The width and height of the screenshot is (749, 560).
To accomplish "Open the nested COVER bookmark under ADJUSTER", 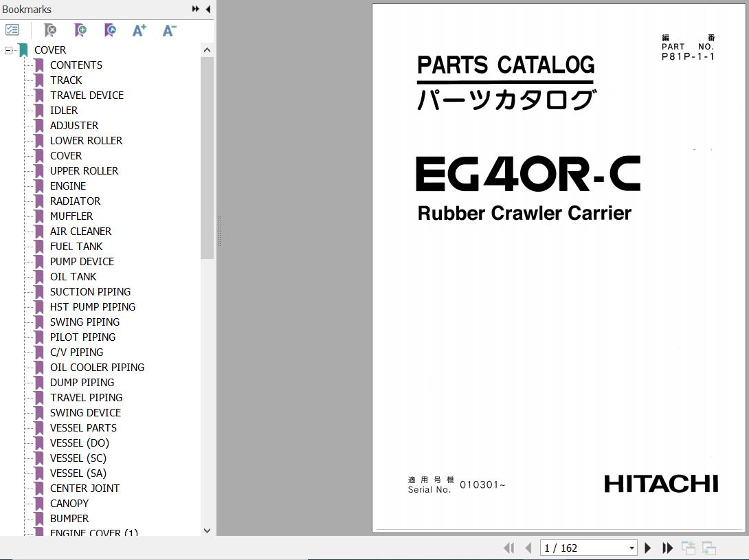I will click(66, 156).
